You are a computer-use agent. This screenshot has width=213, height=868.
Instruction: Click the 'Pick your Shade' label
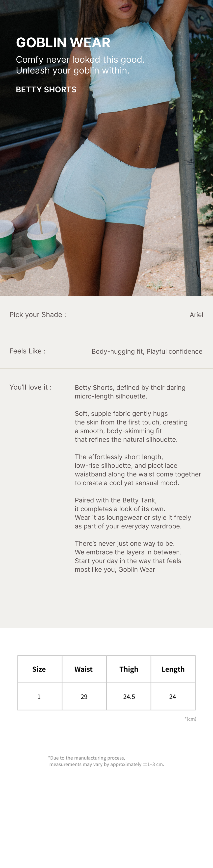coord(38,315)
